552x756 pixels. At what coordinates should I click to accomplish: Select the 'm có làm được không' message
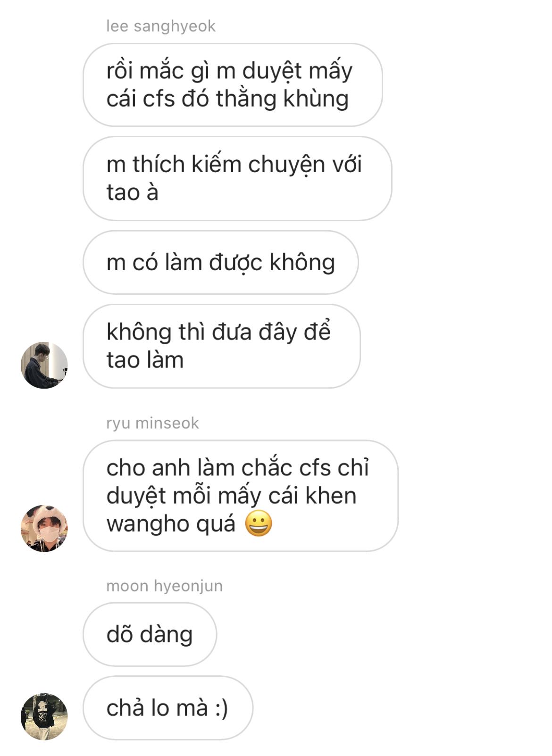221,262
